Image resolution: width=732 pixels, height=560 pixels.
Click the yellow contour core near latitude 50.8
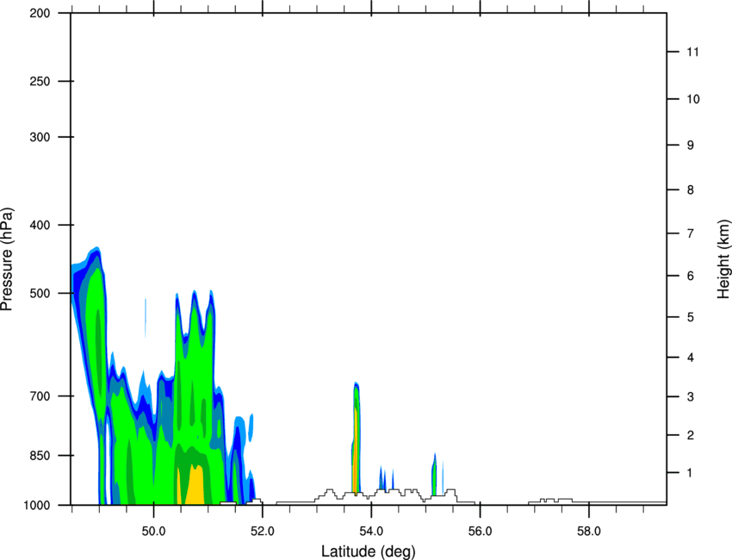point(196,487)
